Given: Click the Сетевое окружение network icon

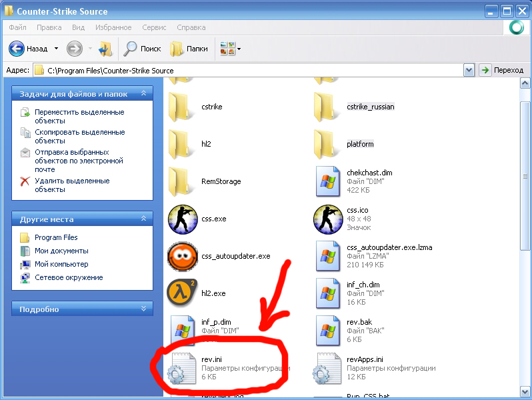Looking at the screenshot, I should point(25,278).
